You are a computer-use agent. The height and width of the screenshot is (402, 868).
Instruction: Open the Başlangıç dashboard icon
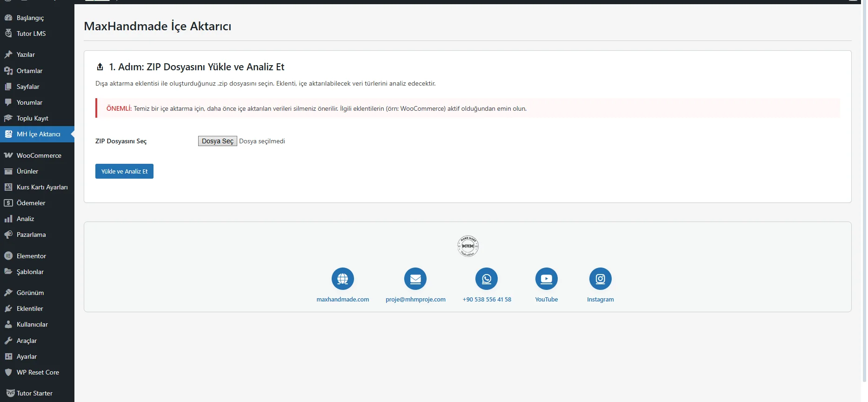pos(8,18)
